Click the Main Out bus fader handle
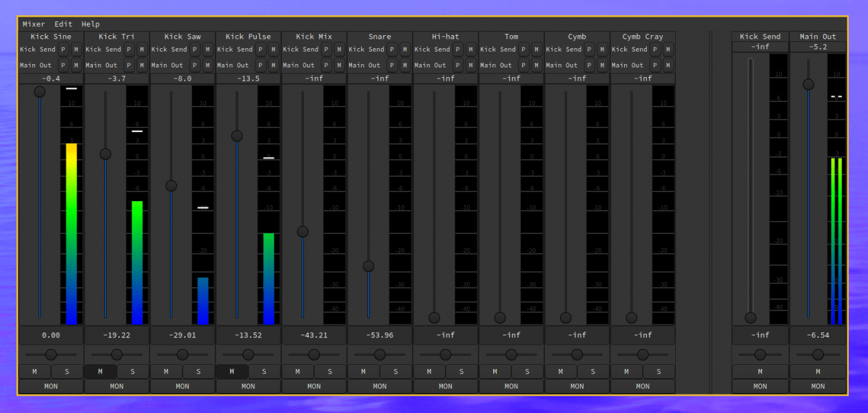Image resolution: width=868 pixels, height=413 pixels. [x=809, y=84]
